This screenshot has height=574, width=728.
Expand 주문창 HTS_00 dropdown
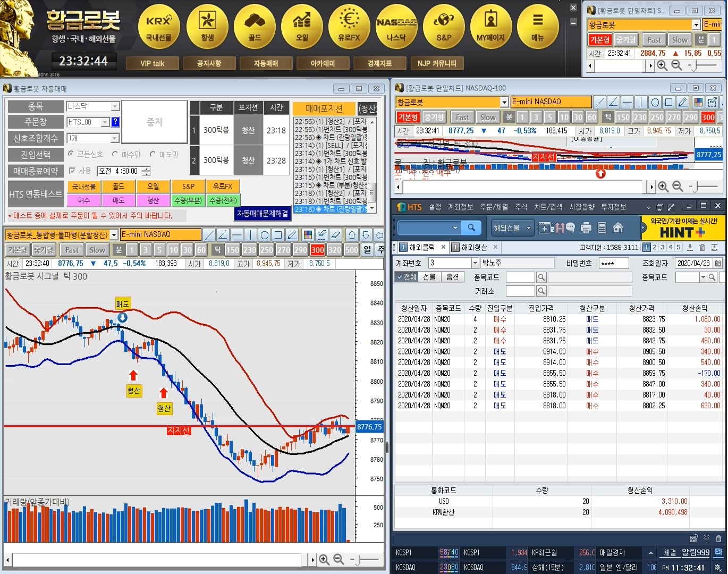click(x=105, y=122)
